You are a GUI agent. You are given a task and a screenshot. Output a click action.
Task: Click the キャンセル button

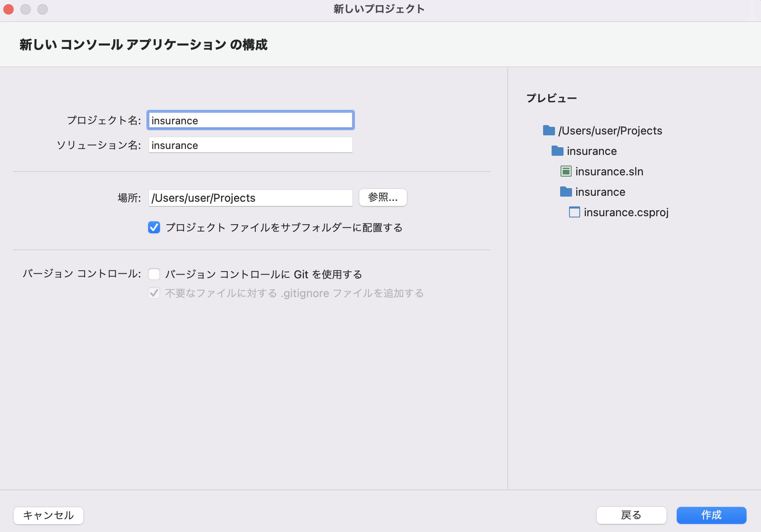point(49,515)
